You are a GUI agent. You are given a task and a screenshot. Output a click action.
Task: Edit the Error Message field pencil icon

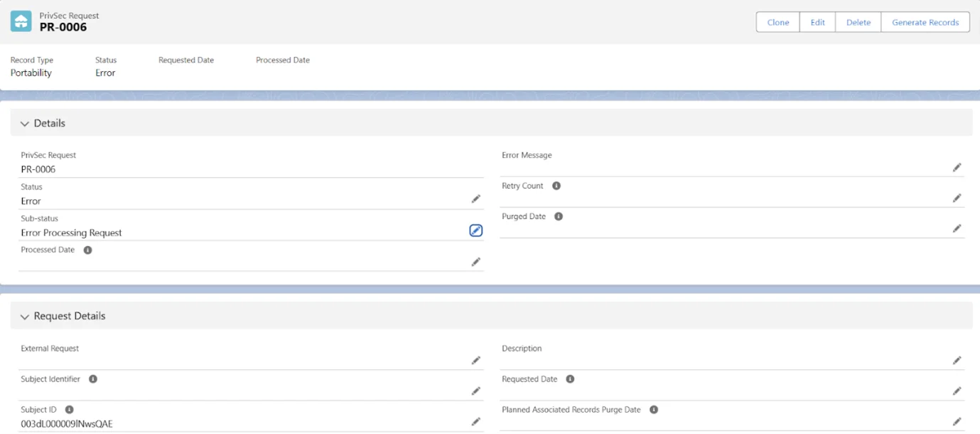(x=957, y=167)
